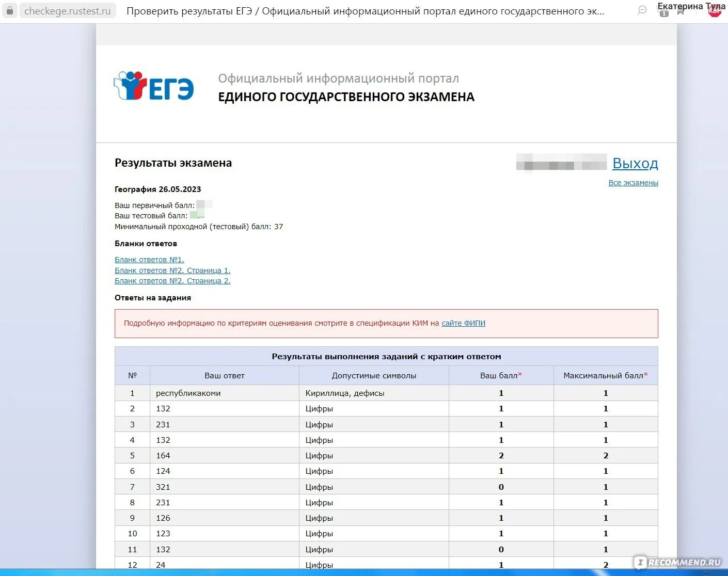Image resolution: width=728 pixels, height=576 pixels.
Task: Click the score 0 in row 7 Ваш балл
Action: (501, 487)
